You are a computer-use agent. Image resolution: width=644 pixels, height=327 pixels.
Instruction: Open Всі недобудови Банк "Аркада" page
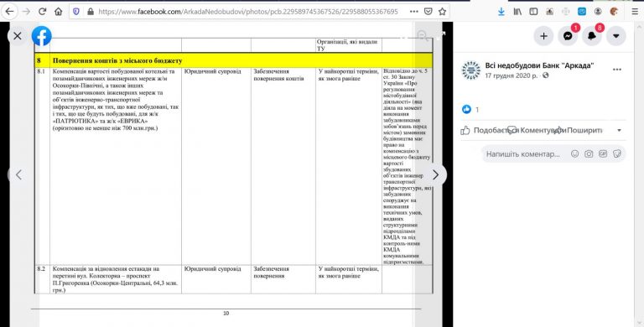click(539, 65)
